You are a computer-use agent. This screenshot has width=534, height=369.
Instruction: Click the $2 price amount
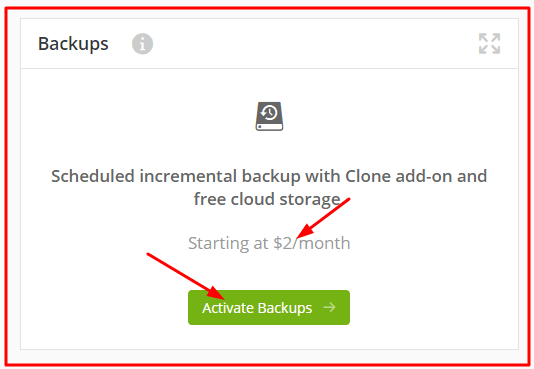(283, 243)
